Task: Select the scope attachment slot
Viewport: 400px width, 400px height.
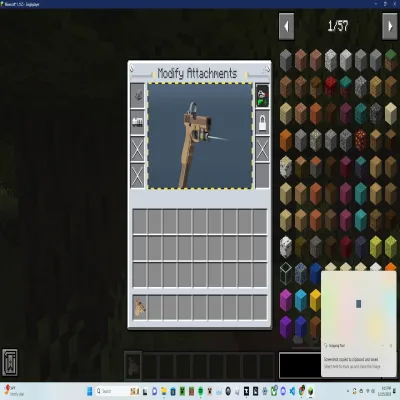Action: click(137, 96)
